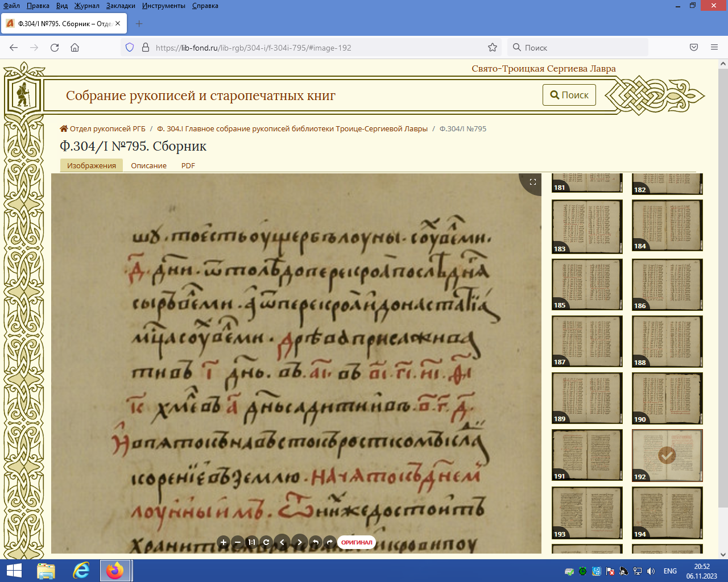This screenshot has height=582, width=728.
Task: Close the Ф.304/I №795 browser tab
Action: pos(118,24)
